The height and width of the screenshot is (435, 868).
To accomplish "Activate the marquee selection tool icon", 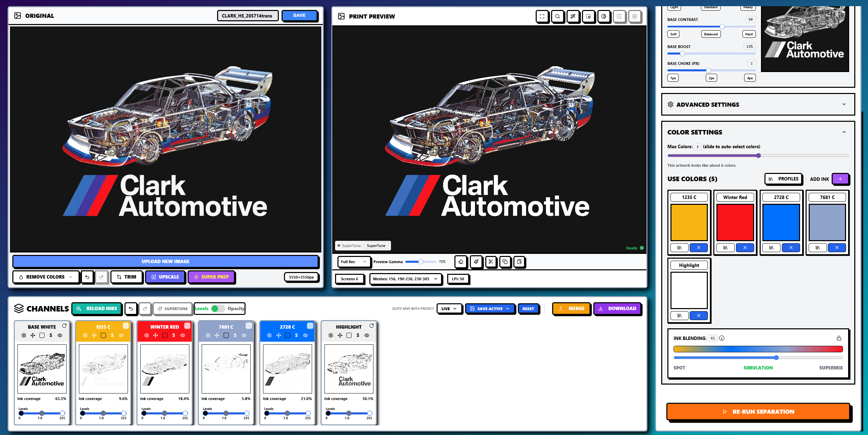I will [588, 16].
